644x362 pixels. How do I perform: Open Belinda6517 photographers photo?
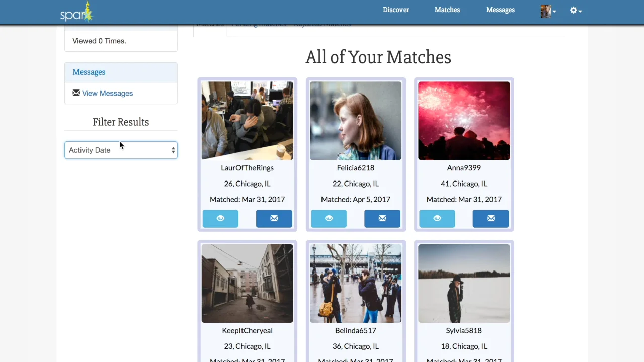point(356,284)
